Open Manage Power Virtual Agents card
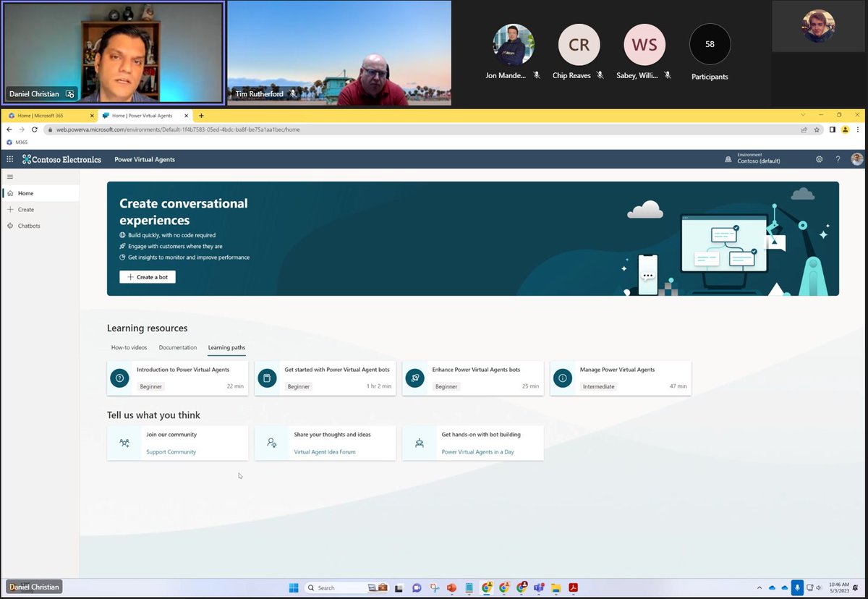868x599 pixels. pos(621,378)
